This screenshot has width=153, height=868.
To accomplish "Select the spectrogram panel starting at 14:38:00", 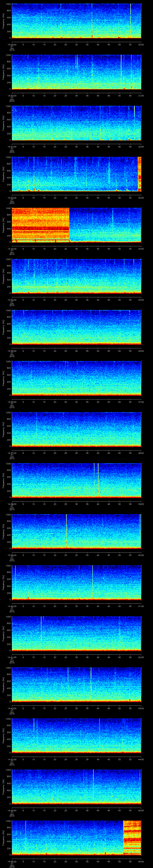I will click(76, 481).
